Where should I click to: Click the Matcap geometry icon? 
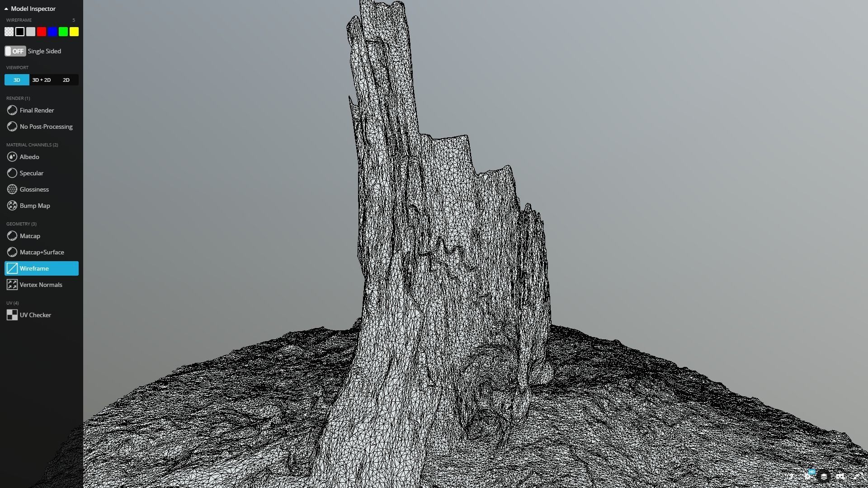[12, 236]
